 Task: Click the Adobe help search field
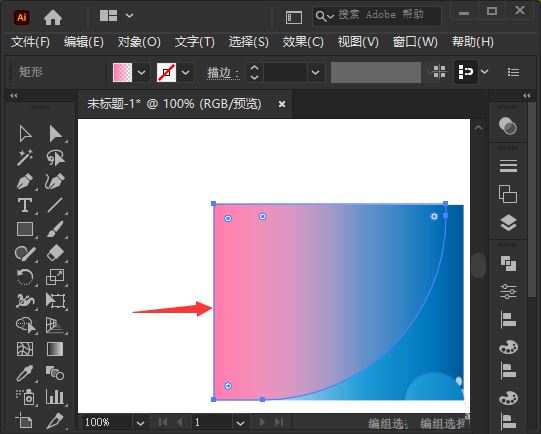pyautogui.click(x=377, y=16)
